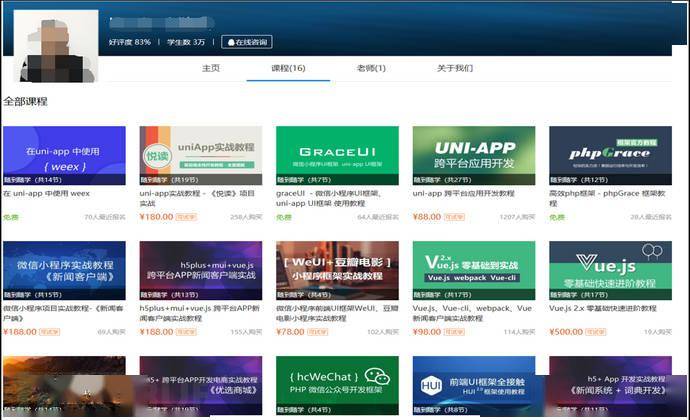Go to the 关于我们 tab
Image resolution: width=690 pixels, height=420 pixels.
tap(455, 68)
